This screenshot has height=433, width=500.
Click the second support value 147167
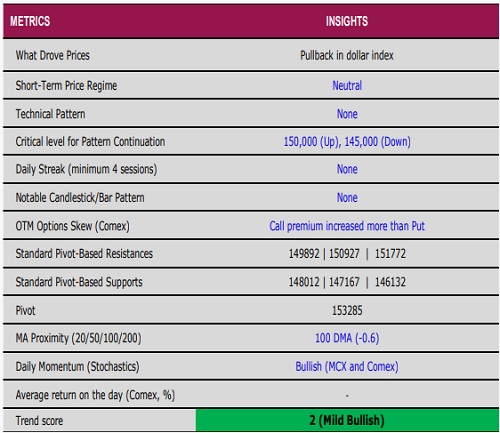coord(344,282)
